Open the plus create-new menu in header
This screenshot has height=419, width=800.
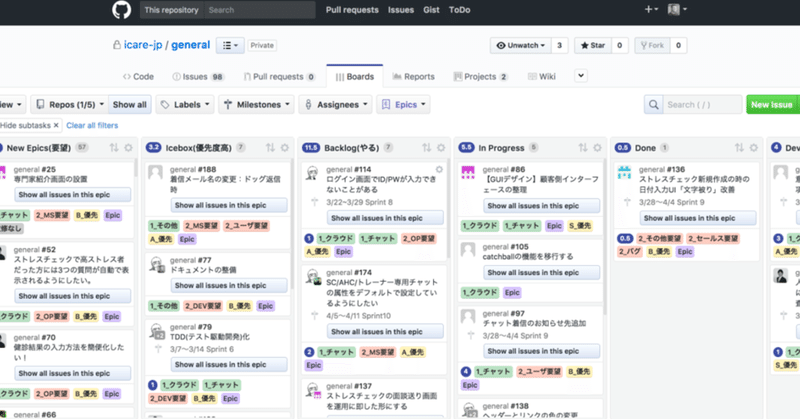point(651,9)
